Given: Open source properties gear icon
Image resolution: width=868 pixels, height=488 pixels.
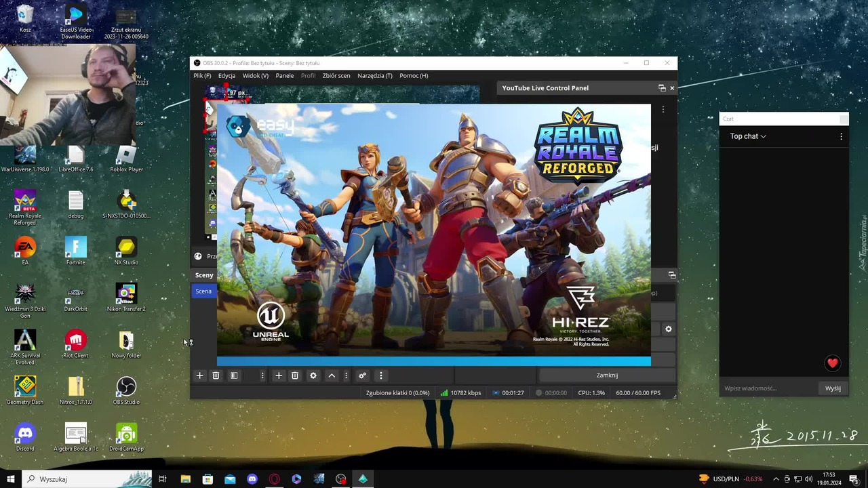Looking at the screenshot, I should [x=313, y=375].
